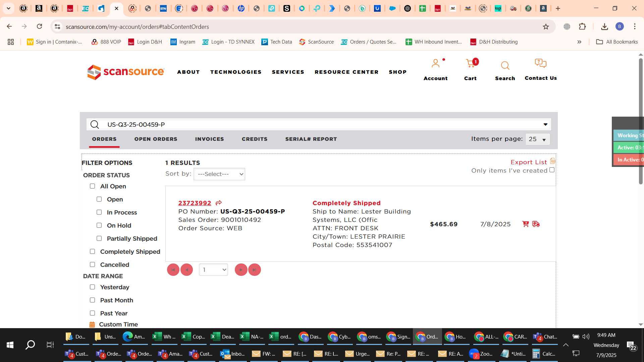The height and width of the screenshot is (362, 644).
Task: Open Windows taskbar search
Action: tap(30, 345)
